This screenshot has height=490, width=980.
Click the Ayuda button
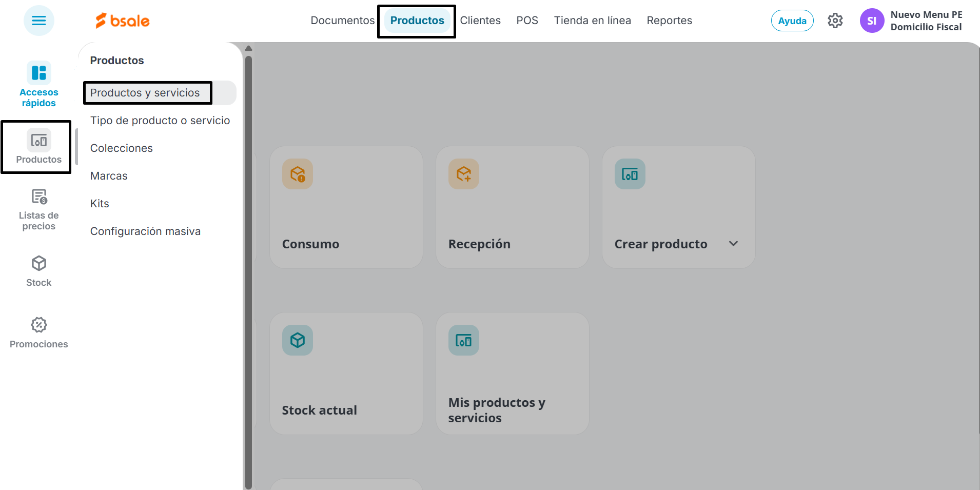tap(792, 21)
